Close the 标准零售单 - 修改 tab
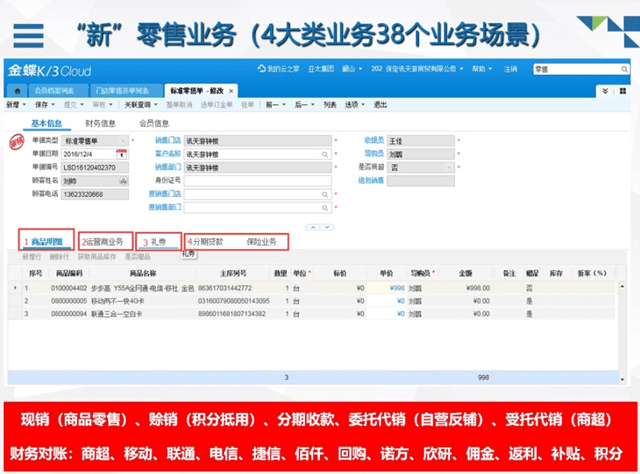The height and width of the screenshot is (474, 640). [231, 91]
